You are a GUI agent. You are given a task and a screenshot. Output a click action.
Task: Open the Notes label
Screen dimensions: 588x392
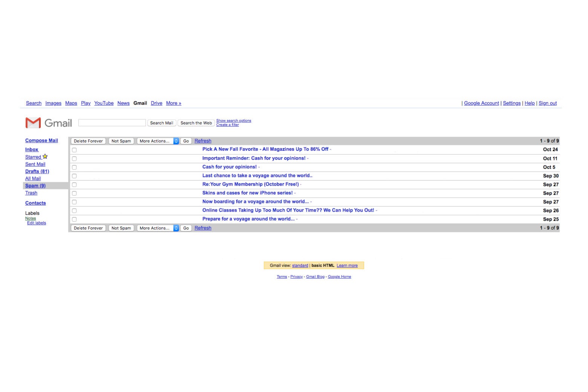pos(31,219)
